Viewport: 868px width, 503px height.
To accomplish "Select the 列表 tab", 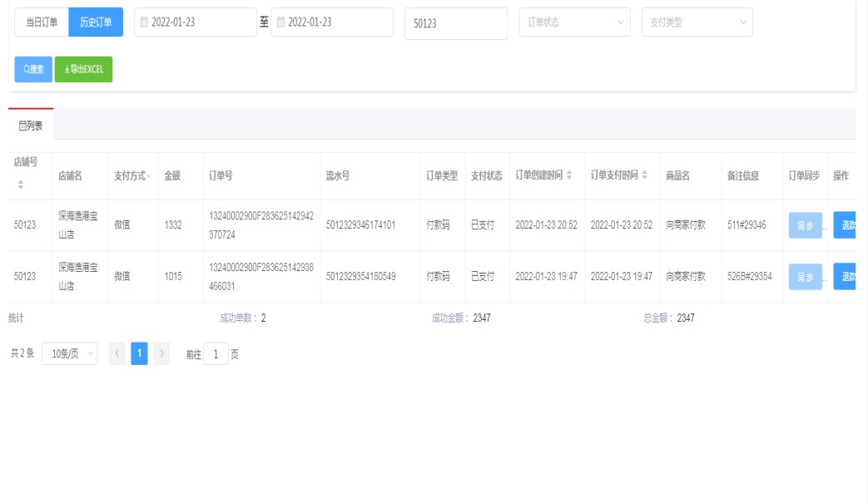I will pyautogui.click(x=31, y=126).
